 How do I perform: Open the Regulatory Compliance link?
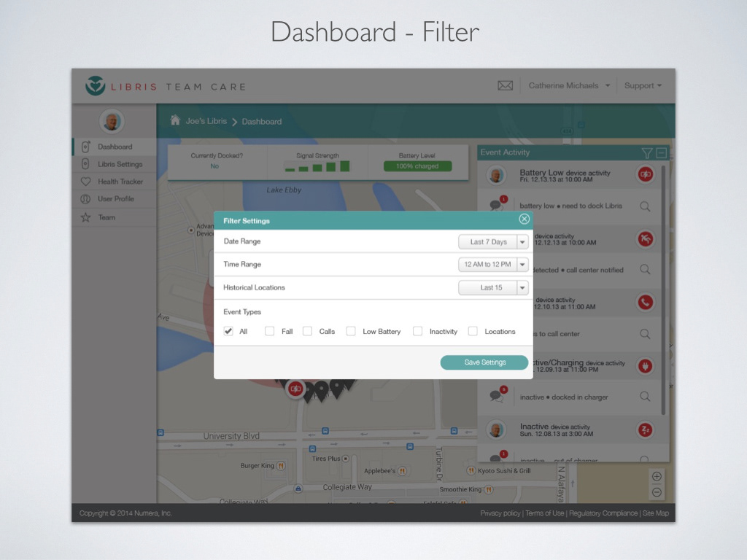click(603, 513)
